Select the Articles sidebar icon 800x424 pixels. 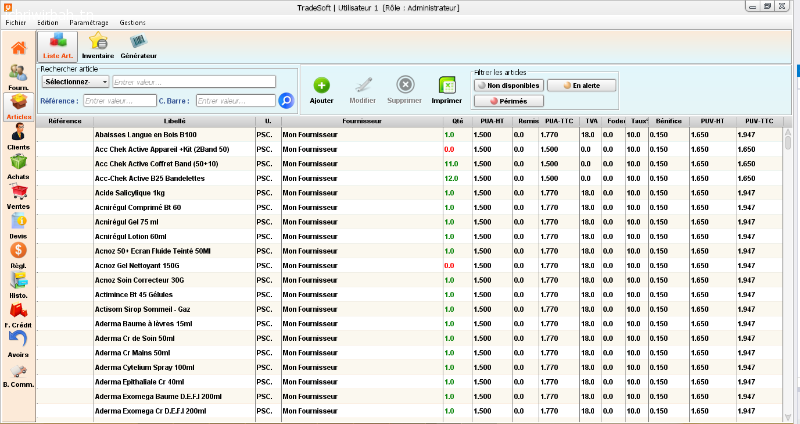[19, 107]
